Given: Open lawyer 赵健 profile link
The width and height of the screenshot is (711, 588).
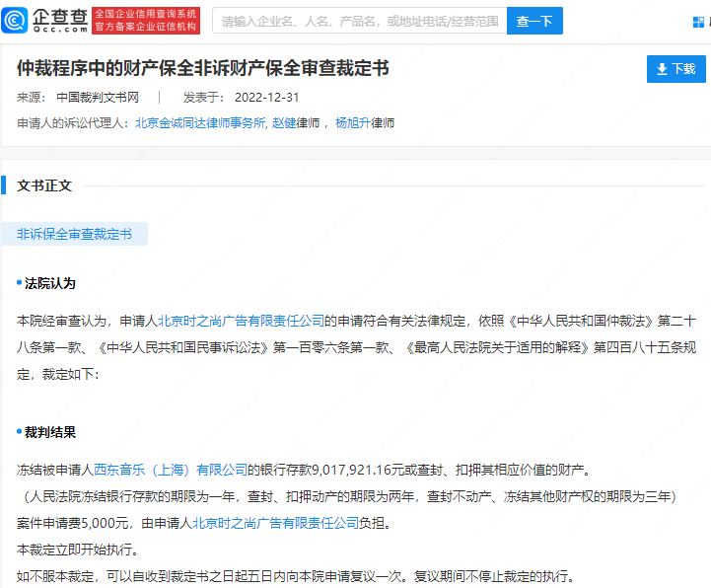Looking at the screenshot, I should coord(284,123).
